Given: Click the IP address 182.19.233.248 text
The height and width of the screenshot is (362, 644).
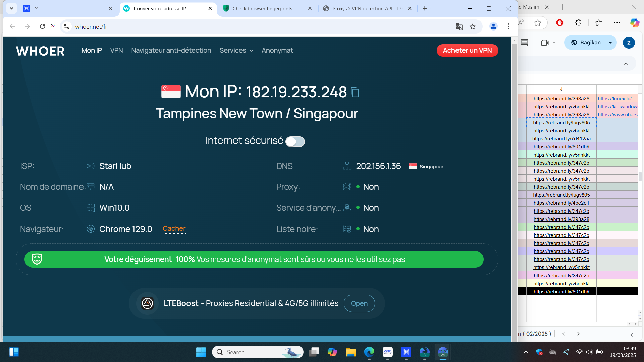Looking at the screenshot, I should click(x=296, y=92).
